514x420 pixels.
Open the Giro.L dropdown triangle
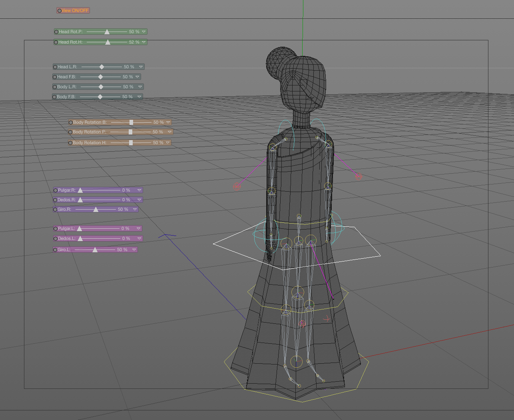[x=134, y=250]
